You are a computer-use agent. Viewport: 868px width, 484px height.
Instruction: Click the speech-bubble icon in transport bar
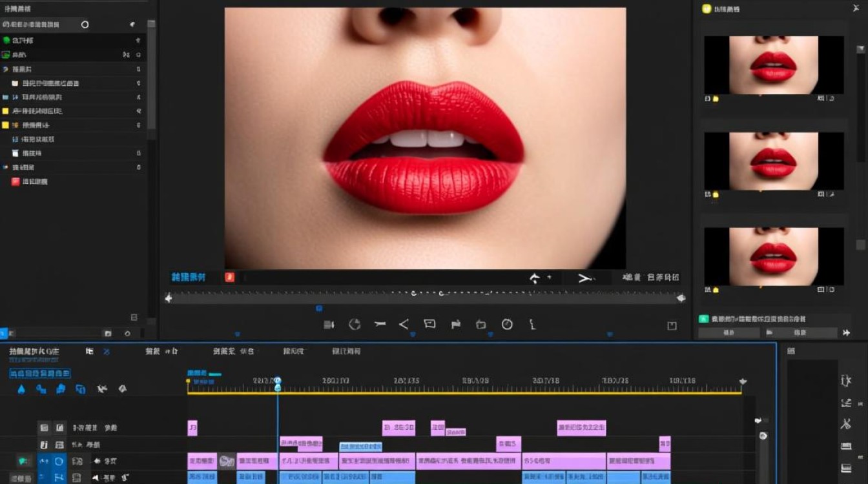pyautogui.click(x=429, y=324)
